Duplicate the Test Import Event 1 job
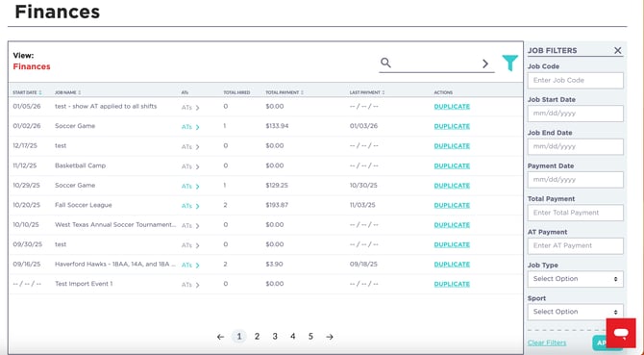The height and width of the screenshot is (355, 644). pyautogui.click(x=452, y=284)
